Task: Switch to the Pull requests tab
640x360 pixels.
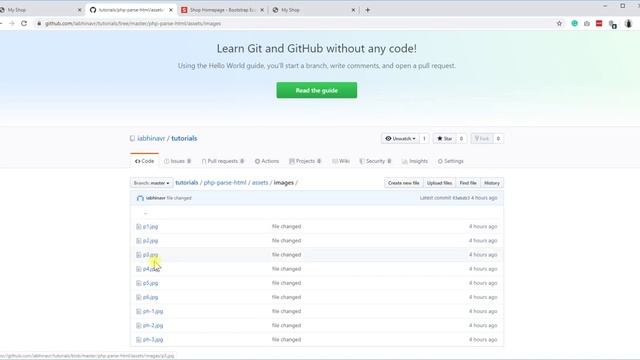Action: click(223, 161)
